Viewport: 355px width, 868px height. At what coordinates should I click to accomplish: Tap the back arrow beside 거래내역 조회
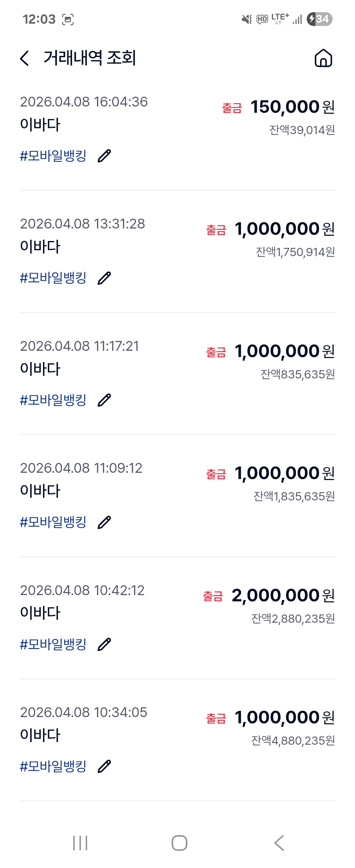pos(25,58)
